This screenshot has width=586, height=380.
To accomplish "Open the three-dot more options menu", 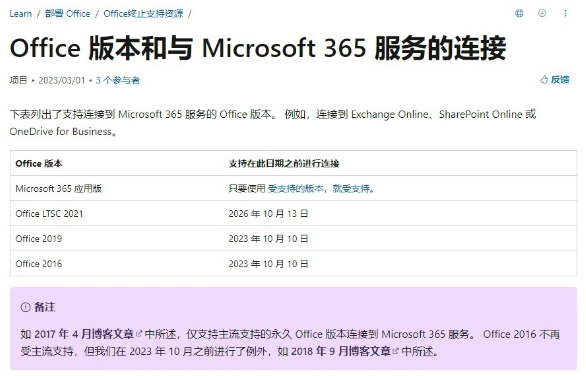I will 565,13.
